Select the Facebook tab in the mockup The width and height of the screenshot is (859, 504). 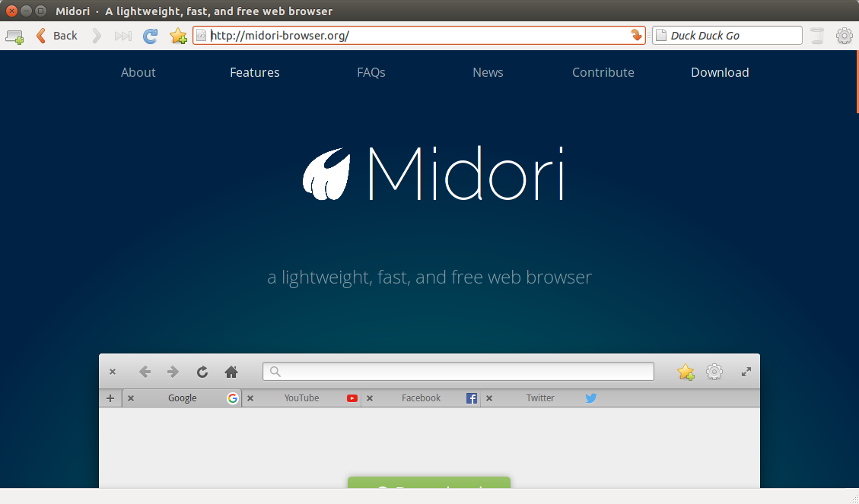[x=421, y=398]
